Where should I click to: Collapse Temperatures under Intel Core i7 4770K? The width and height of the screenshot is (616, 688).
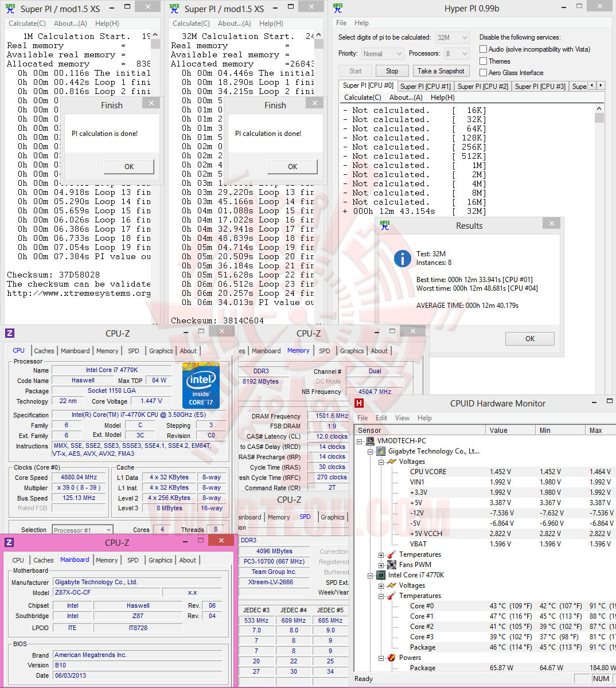coord(381,596)
